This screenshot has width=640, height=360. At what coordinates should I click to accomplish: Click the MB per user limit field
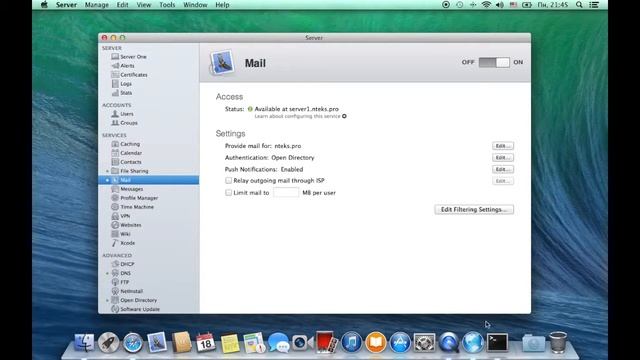click(x=286, y=193)
